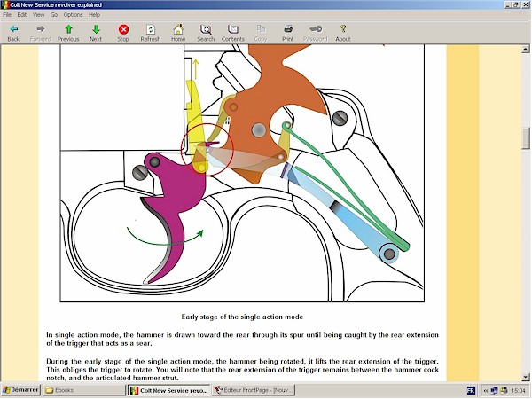This screenshot has width=532, height=399.
Task: Click the greyed Forward arrow icon
Action: 41,29
